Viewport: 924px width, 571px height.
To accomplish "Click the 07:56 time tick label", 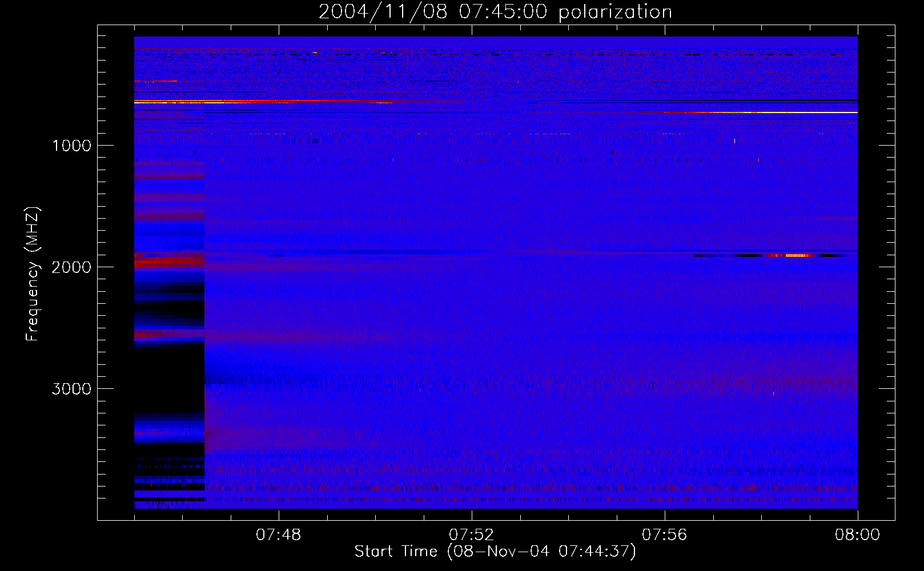I will [665, 535].
